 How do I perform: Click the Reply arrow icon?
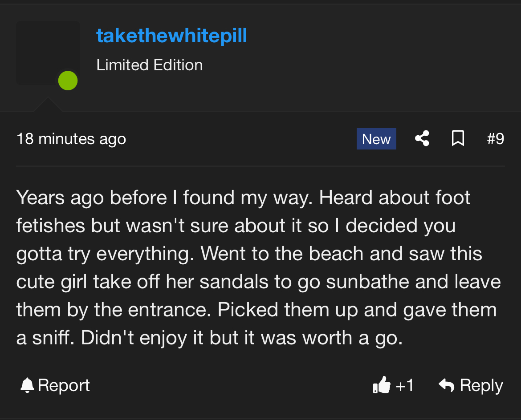pos(446,385)
